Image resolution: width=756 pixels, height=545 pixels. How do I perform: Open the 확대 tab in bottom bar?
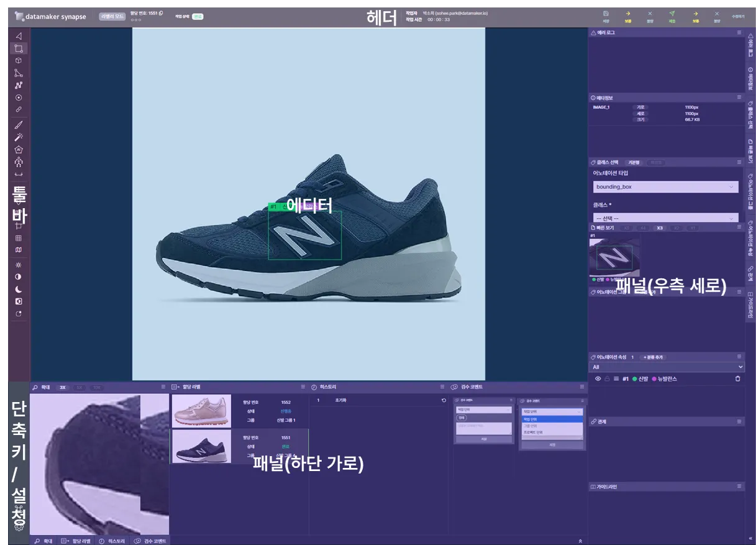[x=43, y=541]
